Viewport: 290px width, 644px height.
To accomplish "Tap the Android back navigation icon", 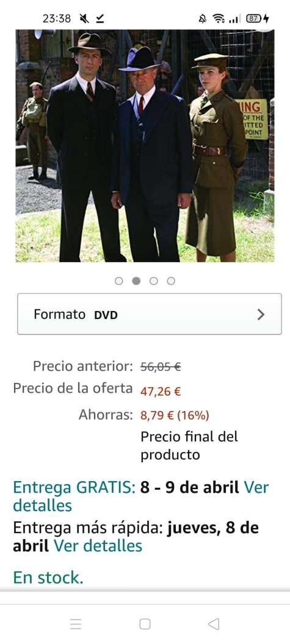I will coord(214,624).
